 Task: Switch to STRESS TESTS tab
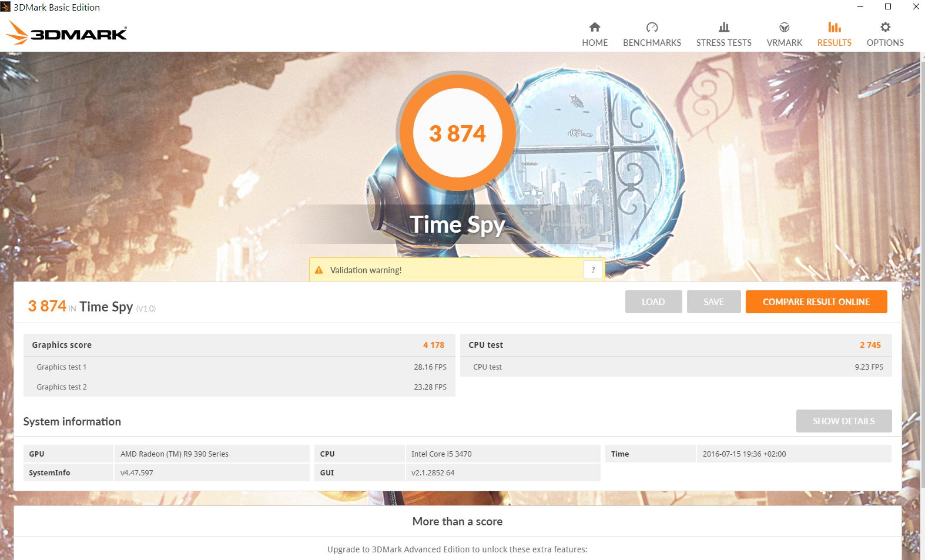(x=724, y=35)
